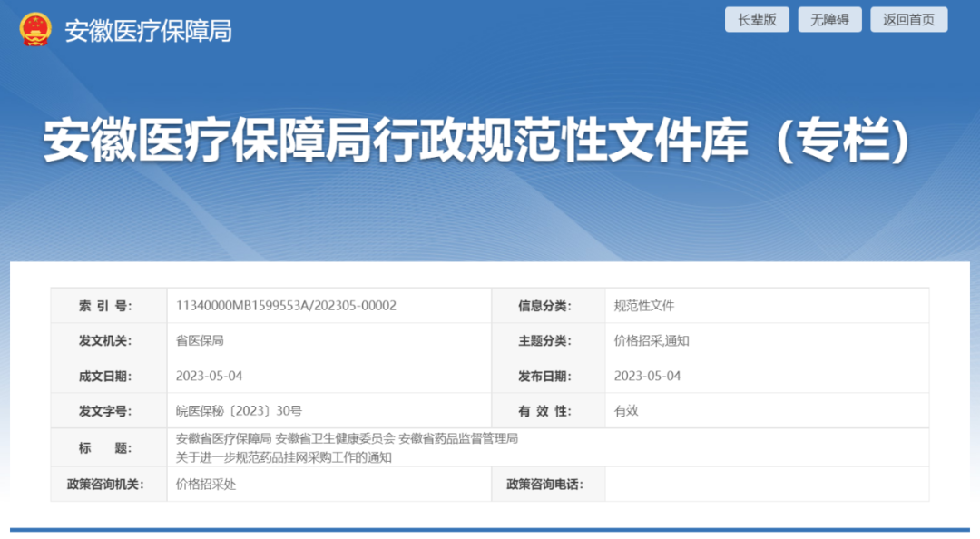The image size is (980, 539).
Task: Click 返回首页 to return home
Action: coord(908,19)
